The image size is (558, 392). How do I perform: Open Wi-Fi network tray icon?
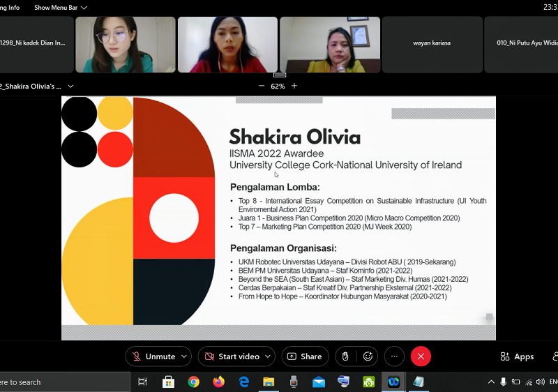[529, 382]
